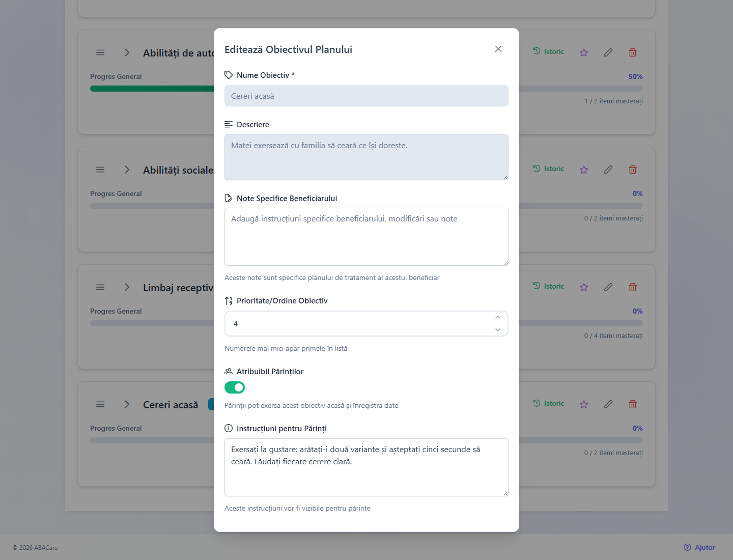Expand the Abilități de auto card chevron
The image size is (733, 560).
[127, 52]
